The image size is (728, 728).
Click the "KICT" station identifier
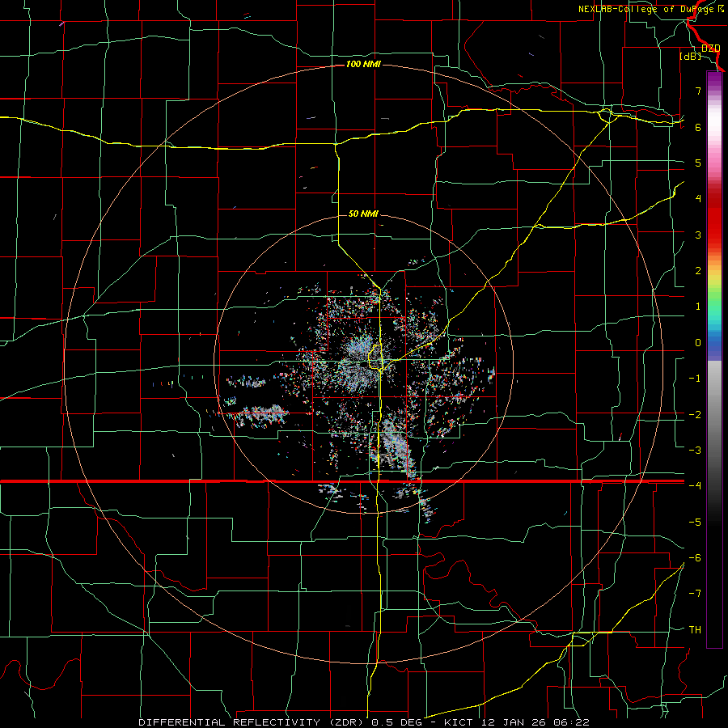(x=458, y=722)
